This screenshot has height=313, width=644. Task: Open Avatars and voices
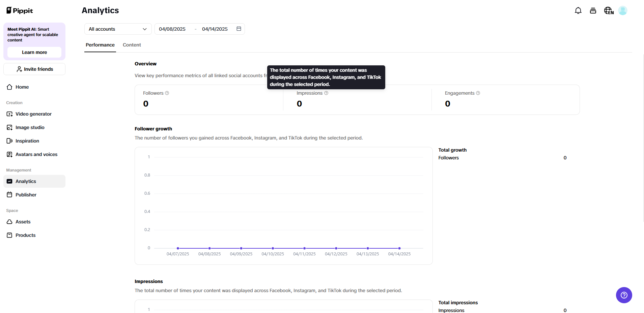[x=36, y=154]
